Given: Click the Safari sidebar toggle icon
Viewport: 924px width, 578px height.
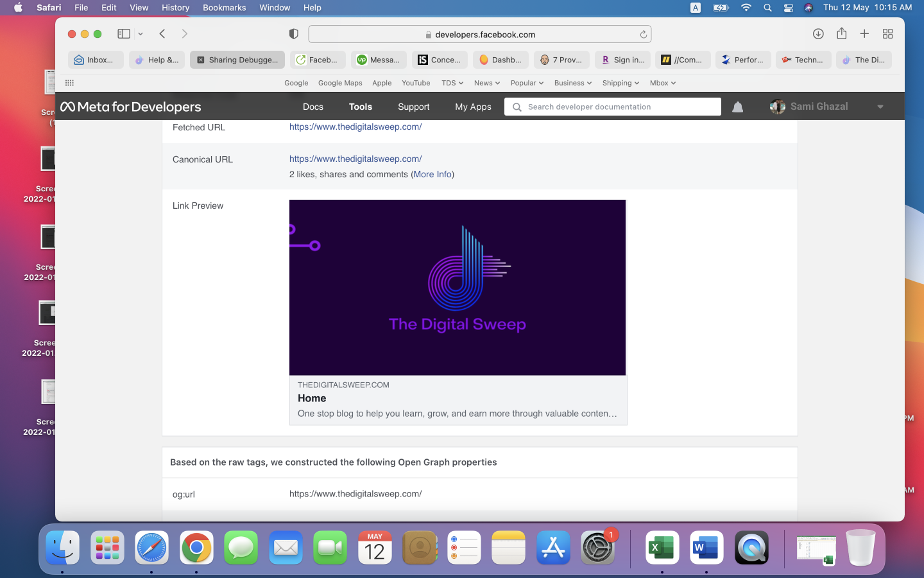Looking at the screenshot, I should (124, 34).
